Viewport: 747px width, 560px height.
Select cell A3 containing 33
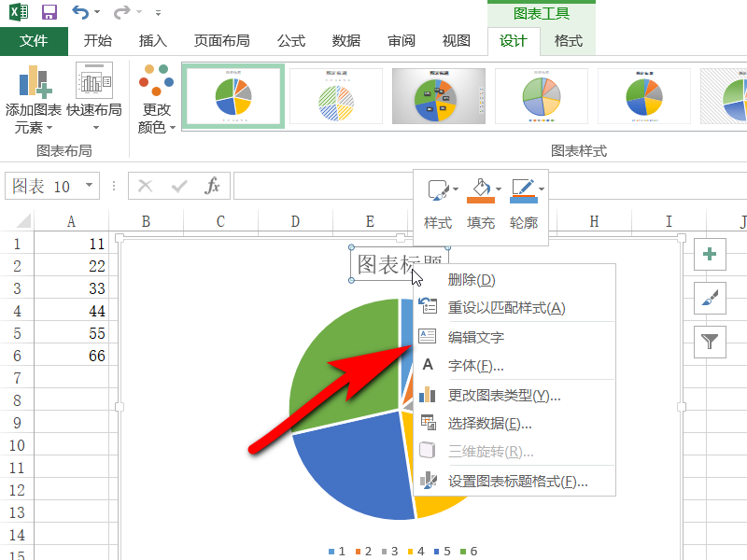point(72,288)
